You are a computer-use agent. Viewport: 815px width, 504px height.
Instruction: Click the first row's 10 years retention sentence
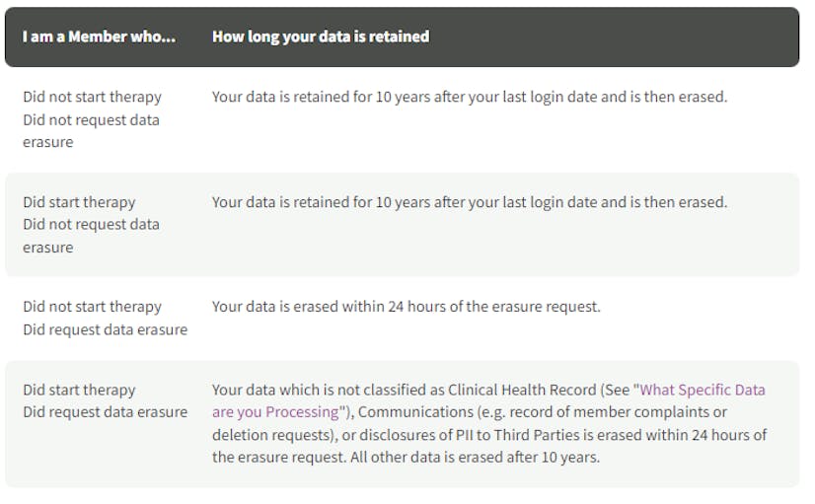point(470,98)
